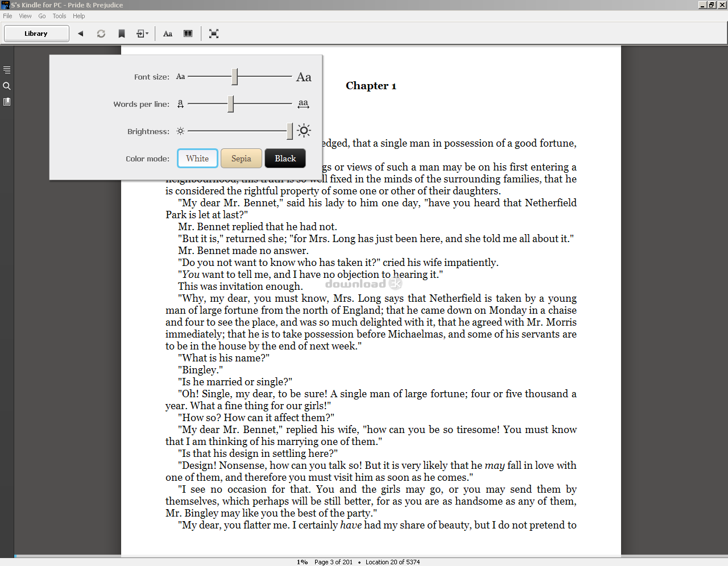This screenshot has height=566, width=728.
Task: Open the Aa font settings
Action: (x=168, y=34)
